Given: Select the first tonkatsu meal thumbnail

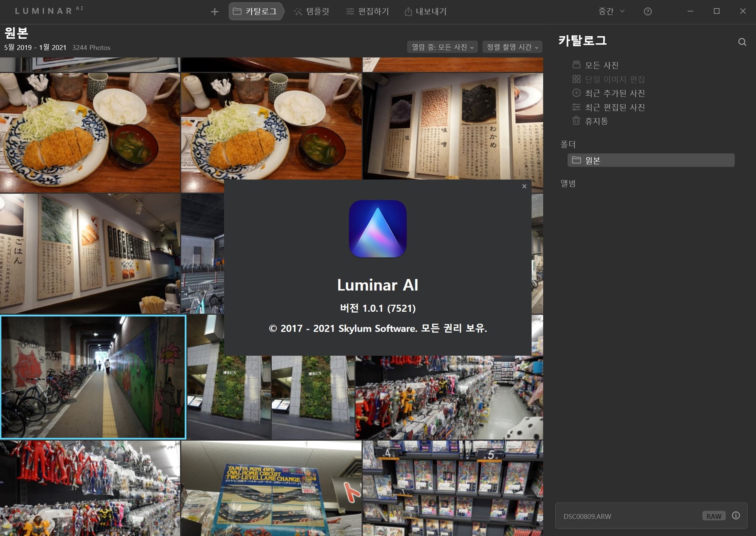Looking at the screenshot, I should coord(90,133).
